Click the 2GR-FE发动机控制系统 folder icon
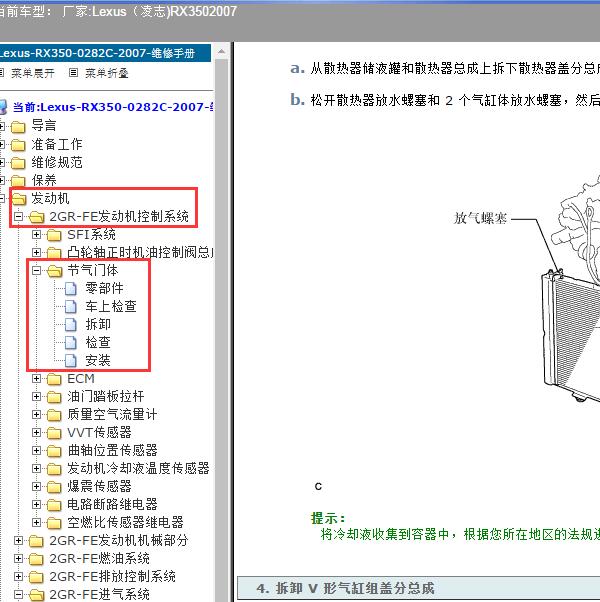Viewport: 600px width, 602px height. pyautogui.click(x=36, y=217)
